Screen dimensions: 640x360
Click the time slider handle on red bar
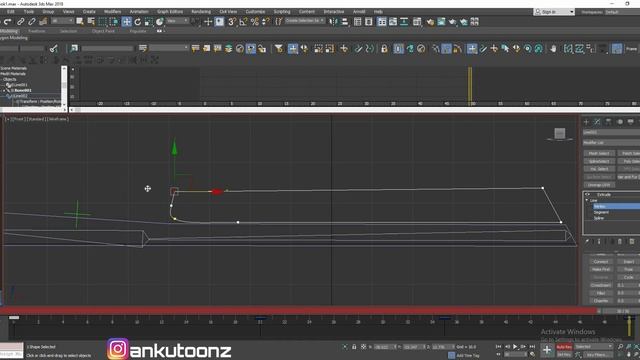622,311
